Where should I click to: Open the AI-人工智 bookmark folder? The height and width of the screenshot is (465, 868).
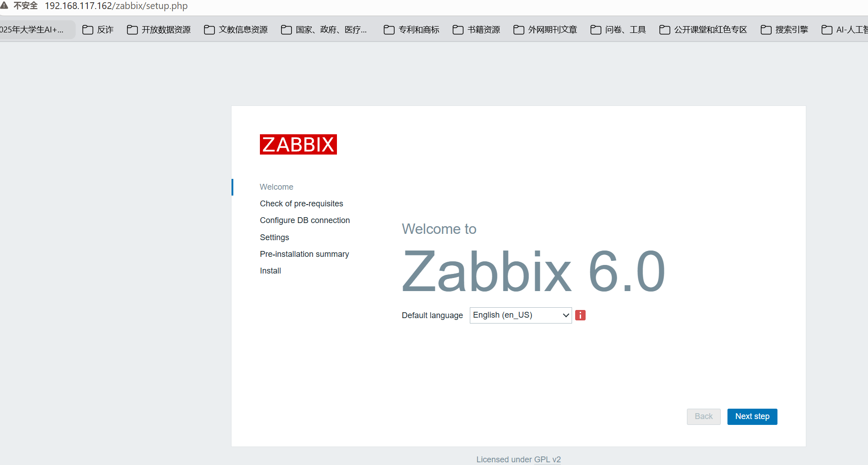[845, 30]
